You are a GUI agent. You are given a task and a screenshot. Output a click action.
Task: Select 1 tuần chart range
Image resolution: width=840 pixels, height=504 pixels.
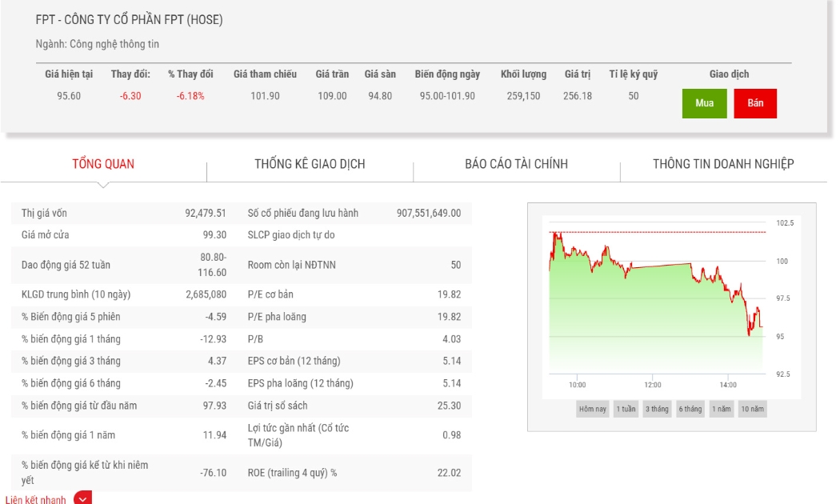point(626,409)
